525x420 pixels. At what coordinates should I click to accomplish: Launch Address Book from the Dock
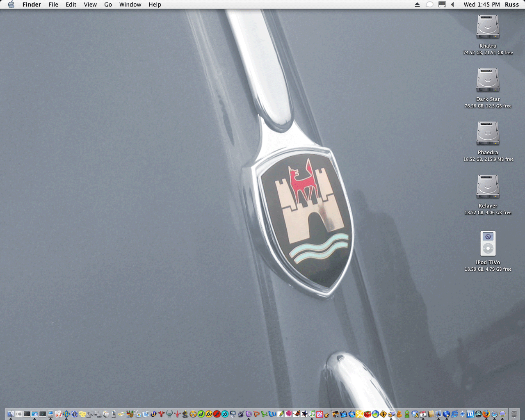431,414
